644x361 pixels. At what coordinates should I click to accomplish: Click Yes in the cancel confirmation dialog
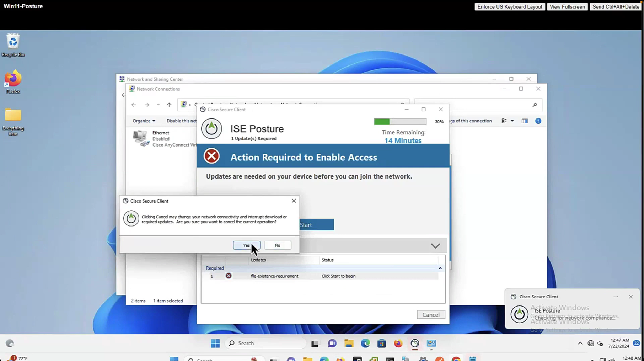pyautogui.click(x=246, y=245)
